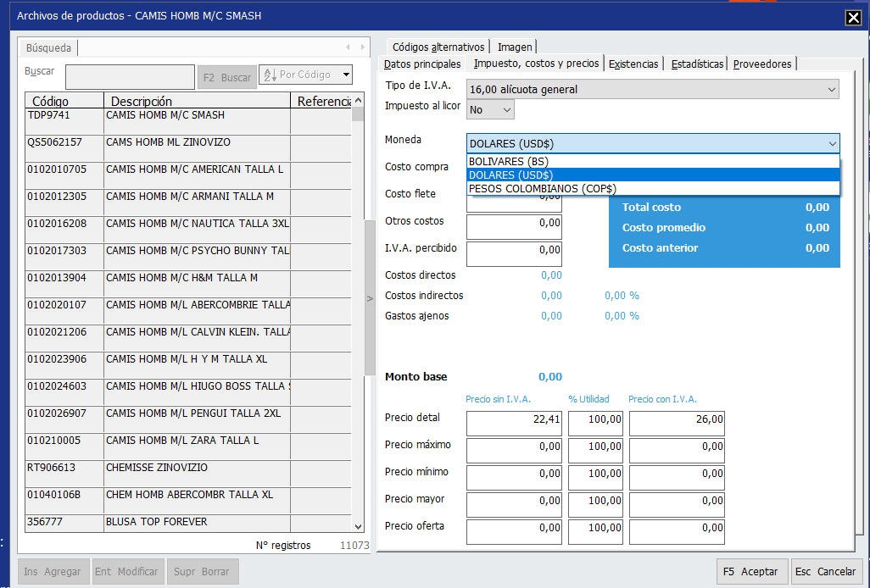Click search tab scroll right arrow

[x=363, y=47]
